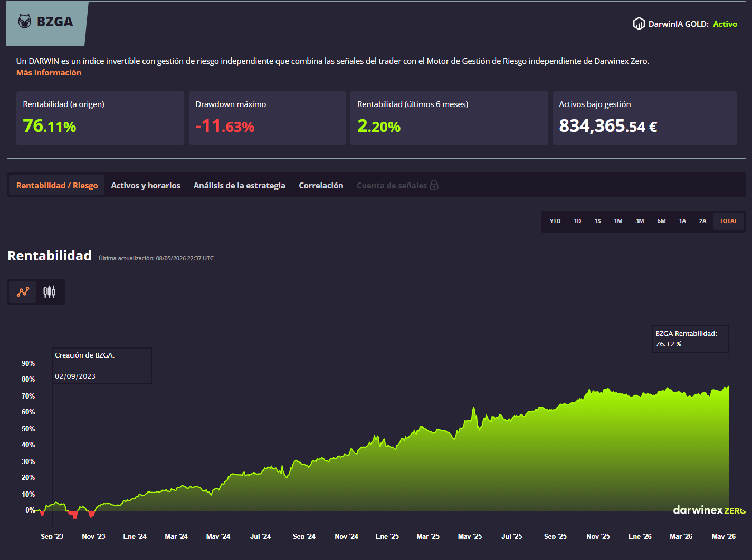The width and height of the screenshot is (752, 560).
Task: Click the 0% y-axis label
Action: coord(30,510)
